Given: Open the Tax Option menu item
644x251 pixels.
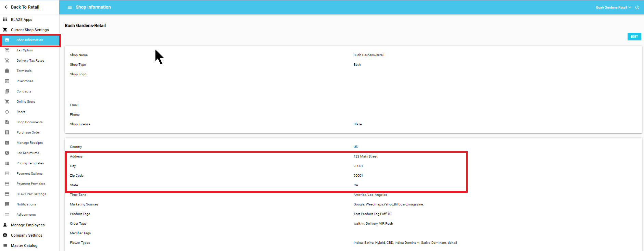Looking at the screenshot, I should pyautogui.click(x=25, y=50).
